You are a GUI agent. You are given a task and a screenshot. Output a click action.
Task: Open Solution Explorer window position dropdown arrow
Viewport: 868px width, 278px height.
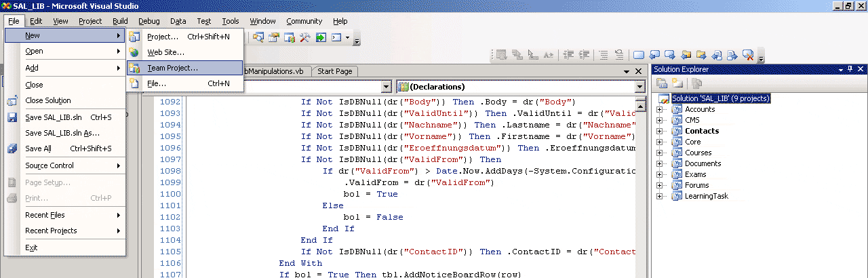[841, 70]
